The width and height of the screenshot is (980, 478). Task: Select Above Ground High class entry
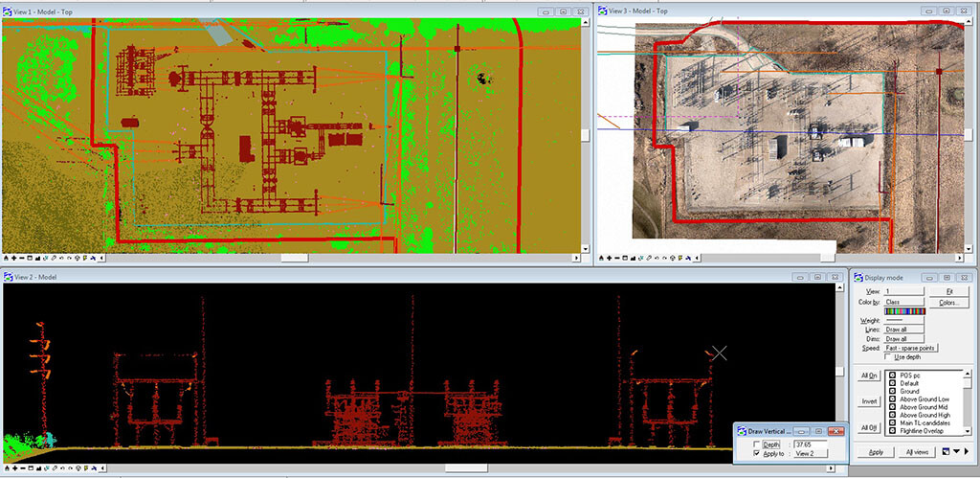(x=924, y=415)
